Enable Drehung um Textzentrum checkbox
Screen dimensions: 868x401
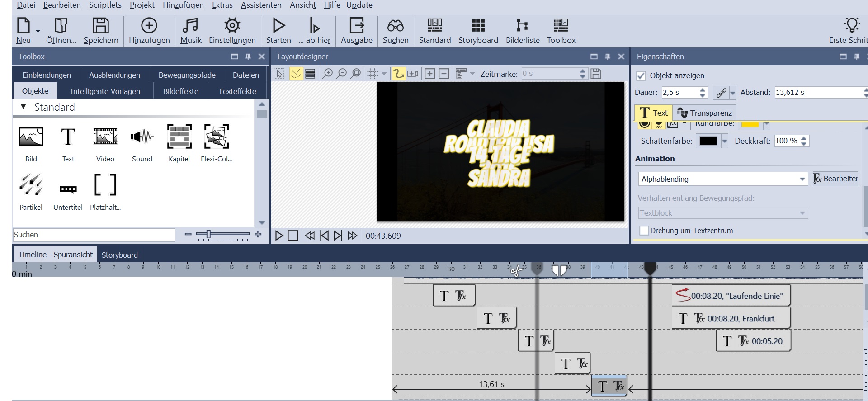[x=644, y=231]
